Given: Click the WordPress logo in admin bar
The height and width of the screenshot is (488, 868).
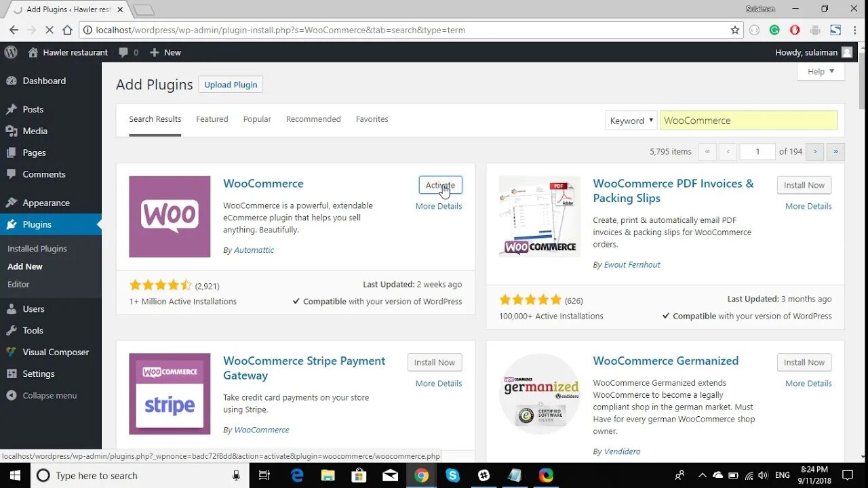Looking at the screenshot, I should (x=10, y=52).
